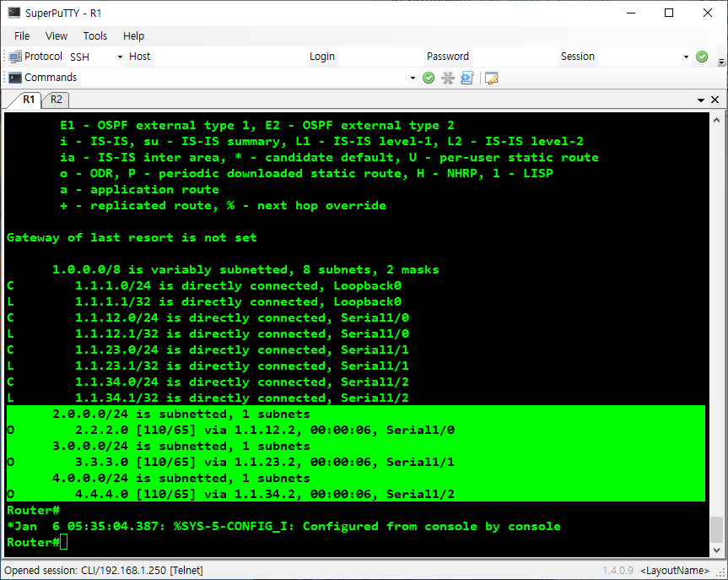Expand the connection toolbar overflow arrow

(x=721, y=62)
